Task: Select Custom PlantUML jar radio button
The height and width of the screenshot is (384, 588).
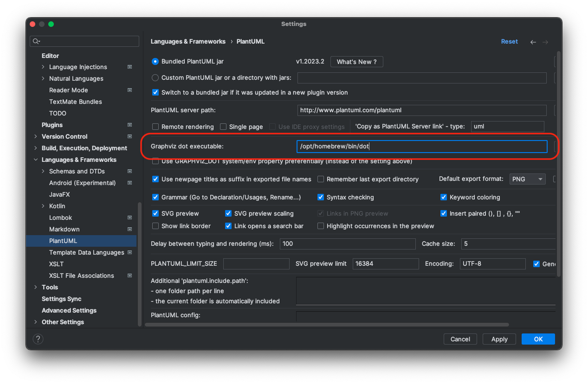Action: [155, 77]
